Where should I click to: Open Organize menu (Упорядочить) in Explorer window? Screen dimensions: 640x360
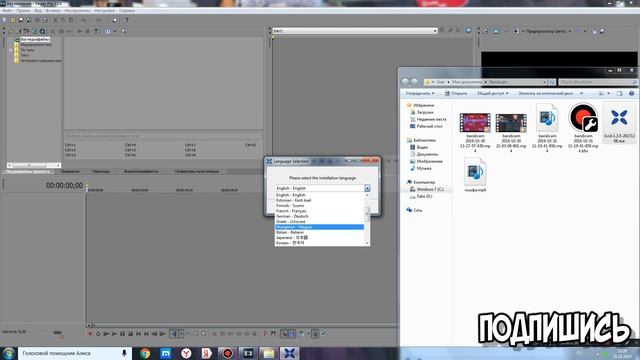tap(420, 93)
